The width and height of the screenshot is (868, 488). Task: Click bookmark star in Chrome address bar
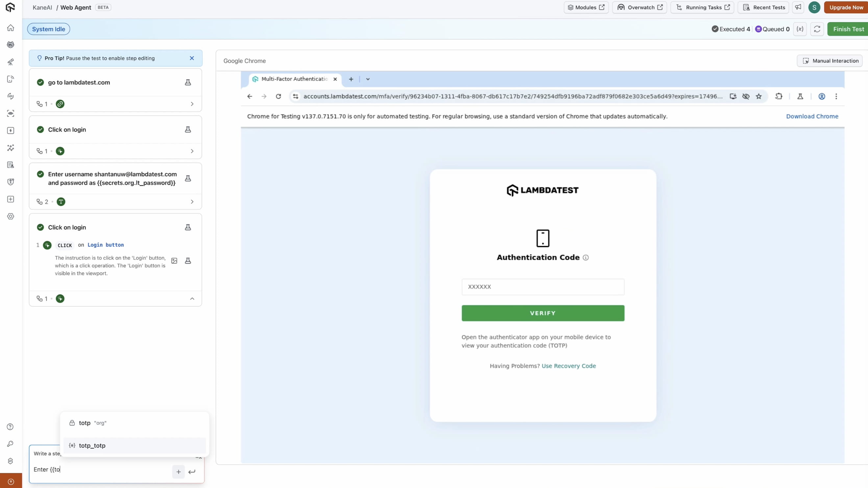pyautogui.click(x=759, y=96)
